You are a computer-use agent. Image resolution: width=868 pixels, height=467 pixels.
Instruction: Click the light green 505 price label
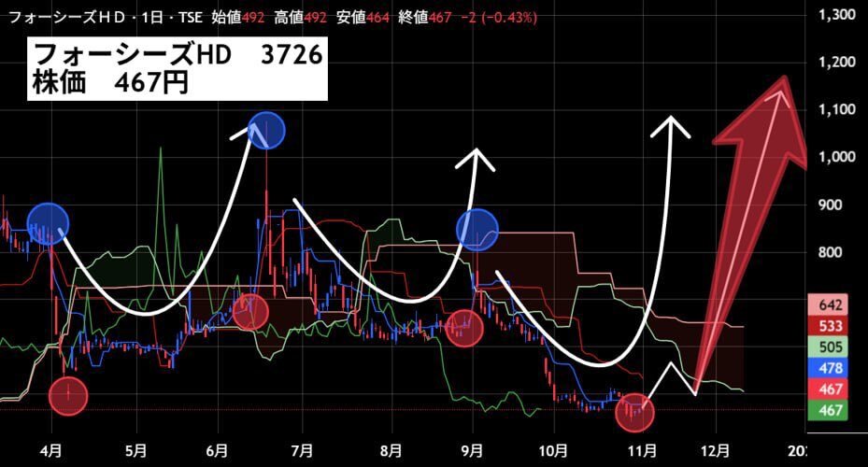point(830,347)
